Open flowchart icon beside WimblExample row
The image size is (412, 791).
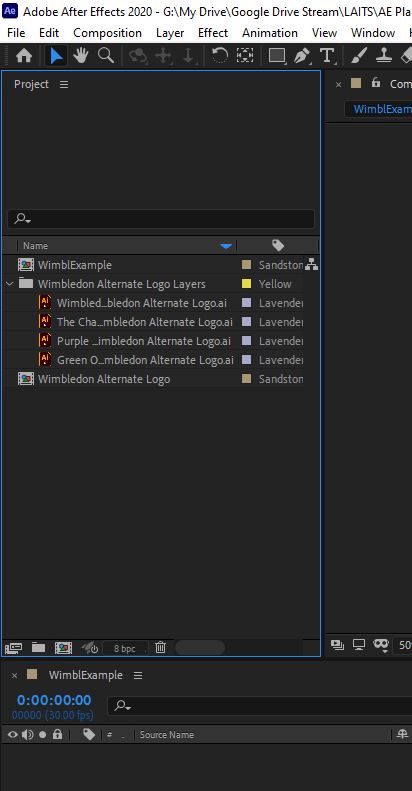pyautogui.click(x=311, y=264)
